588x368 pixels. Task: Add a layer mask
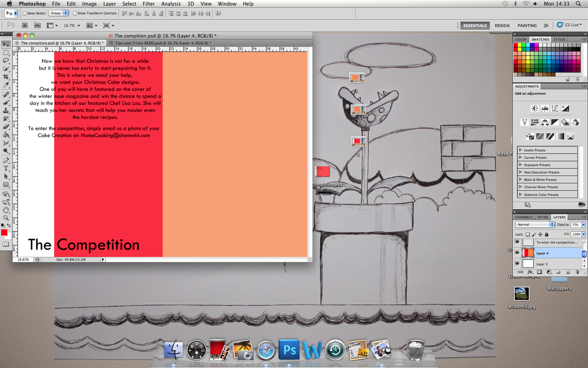[x=539, y=272]
